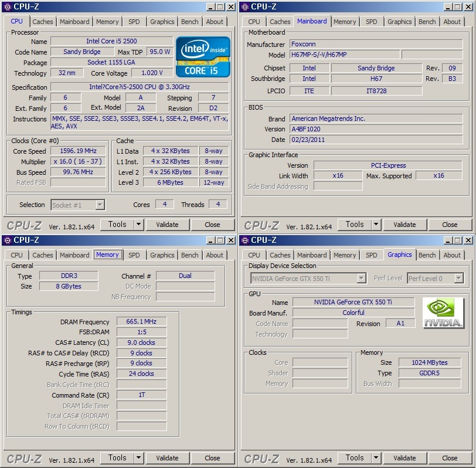Click the BIOS brand "American Megatrends Inc."

tap(376, 118)
